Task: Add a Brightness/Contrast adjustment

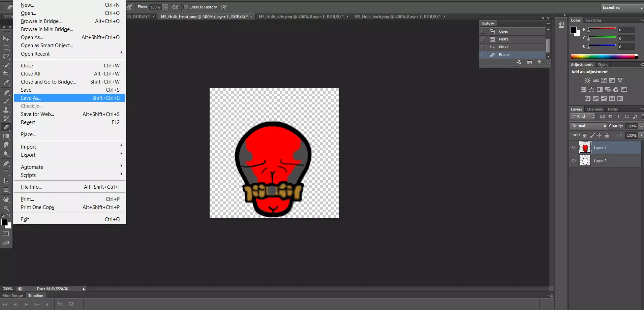Action: 587,80
